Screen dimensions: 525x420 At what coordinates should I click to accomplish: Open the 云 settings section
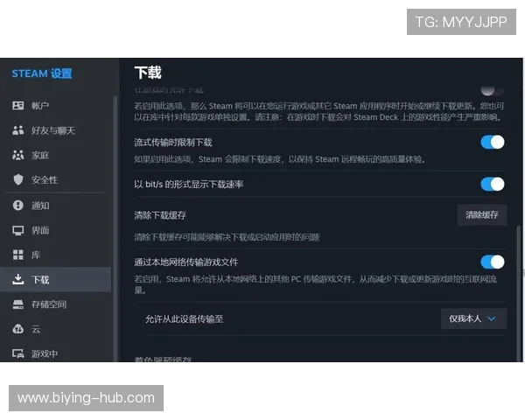coord(56,329)
